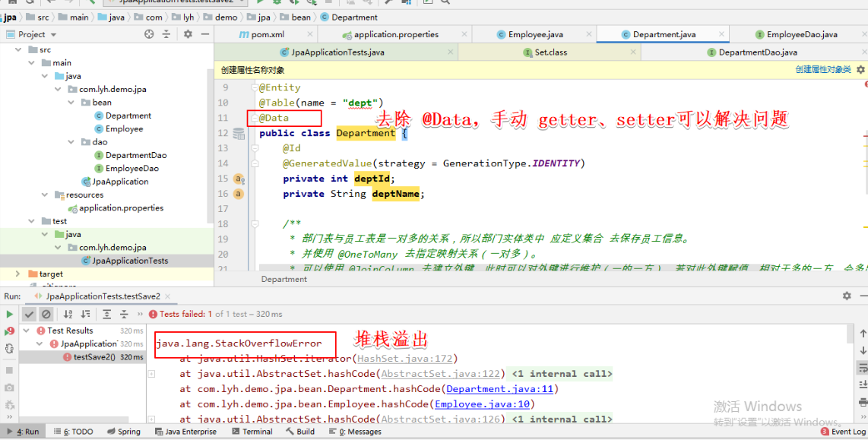
Task: Toggle soft-wrap in console output
Action: (863, 368)
